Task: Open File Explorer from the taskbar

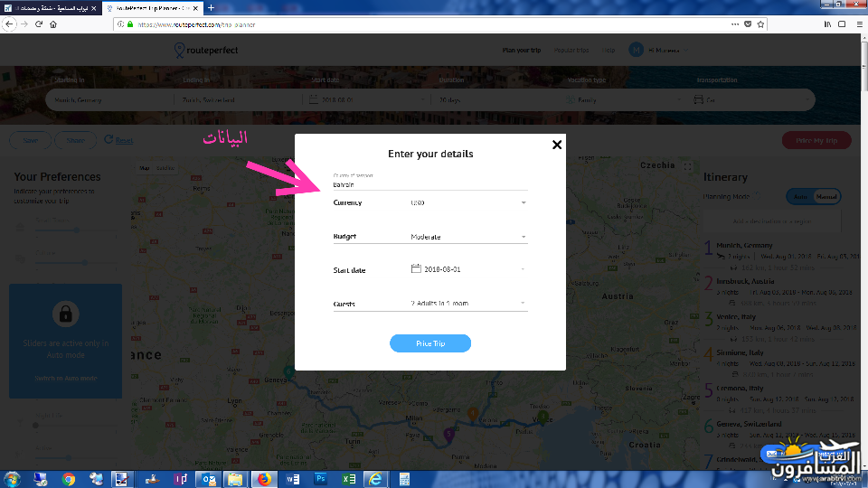Action: click(235, 479)
